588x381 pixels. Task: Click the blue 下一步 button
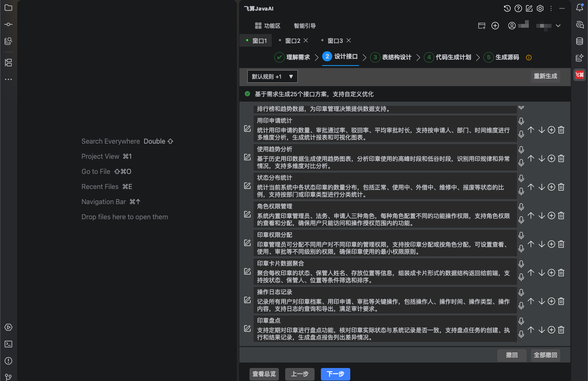pyautogui.click(x=335, y=374)
